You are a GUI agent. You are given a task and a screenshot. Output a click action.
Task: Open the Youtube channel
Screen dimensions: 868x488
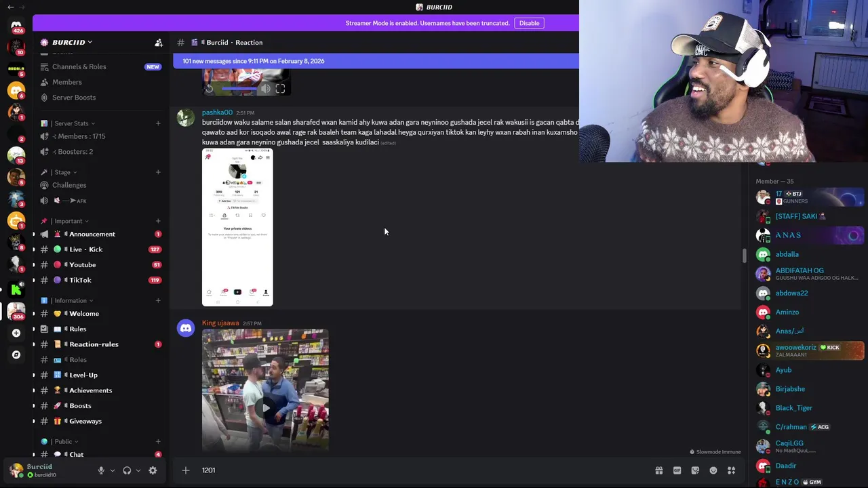pos(100,264)
